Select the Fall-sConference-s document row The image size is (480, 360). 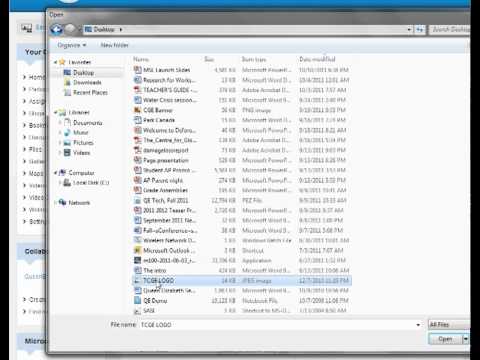click(x=241, y=230)
